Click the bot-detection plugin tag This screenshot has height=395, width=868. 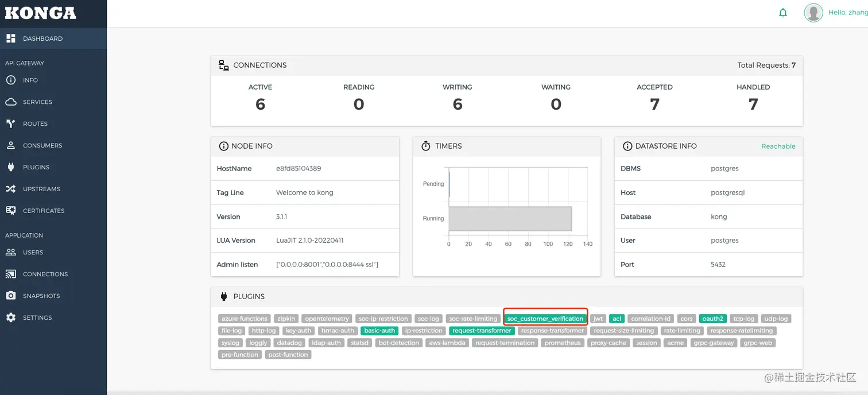(399, 343)
